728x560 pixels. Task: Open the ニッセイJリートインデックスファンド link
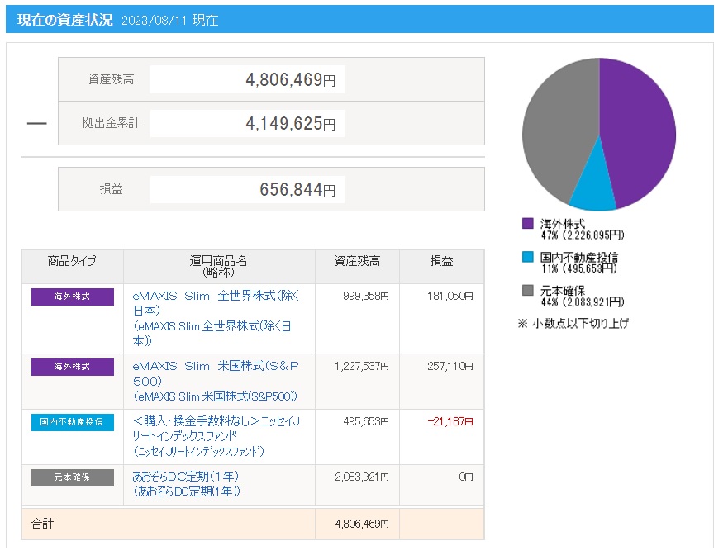pyautogui.click(x=216, y=429)
